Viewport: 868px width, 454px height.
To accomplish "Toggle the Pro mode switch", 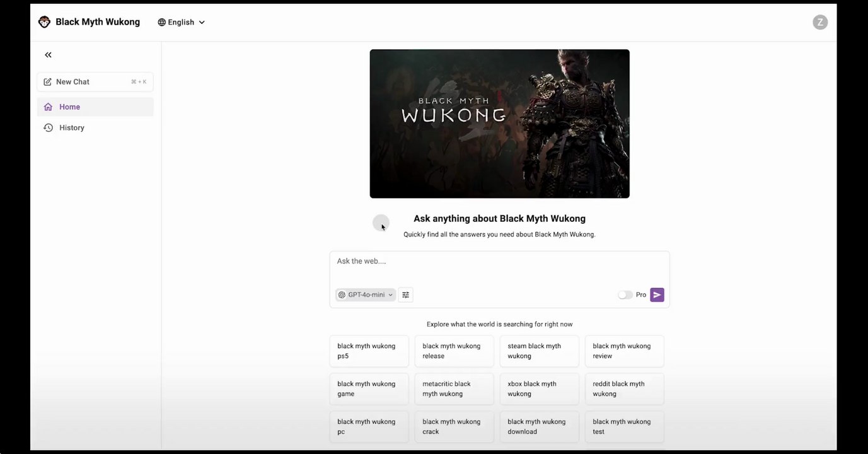I will tap(625, 294).
